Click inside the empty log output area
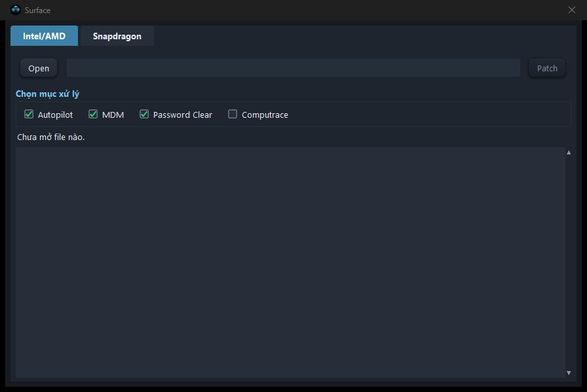The width and height of the screenshot is (587, 392). coord(290,262)
